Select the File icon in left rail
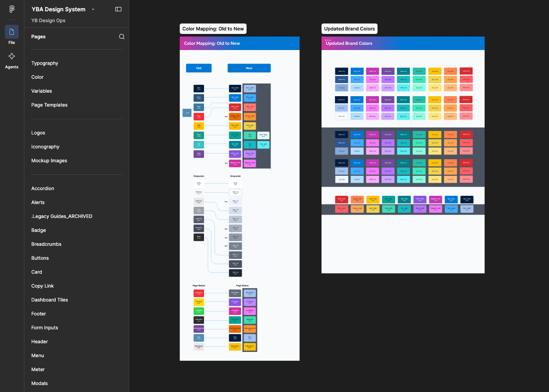This screenshot has height=392, width=549. [x=12, y=32]
